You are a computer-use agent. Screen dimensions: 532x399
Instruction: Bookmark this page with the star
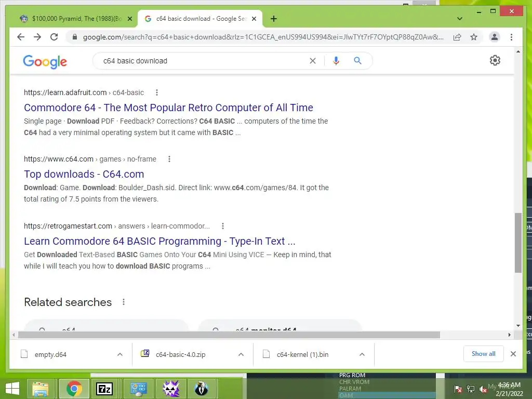click(474, 37)
